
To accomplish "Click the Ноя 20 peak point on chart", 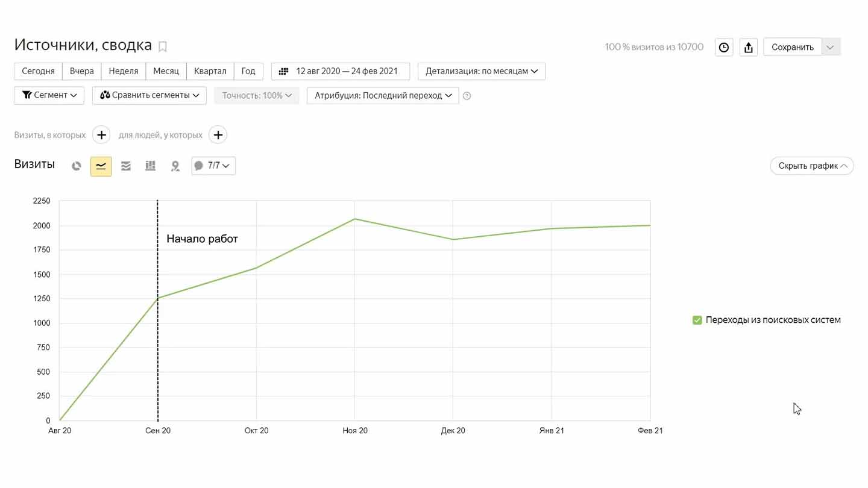I will click(354, 219).
